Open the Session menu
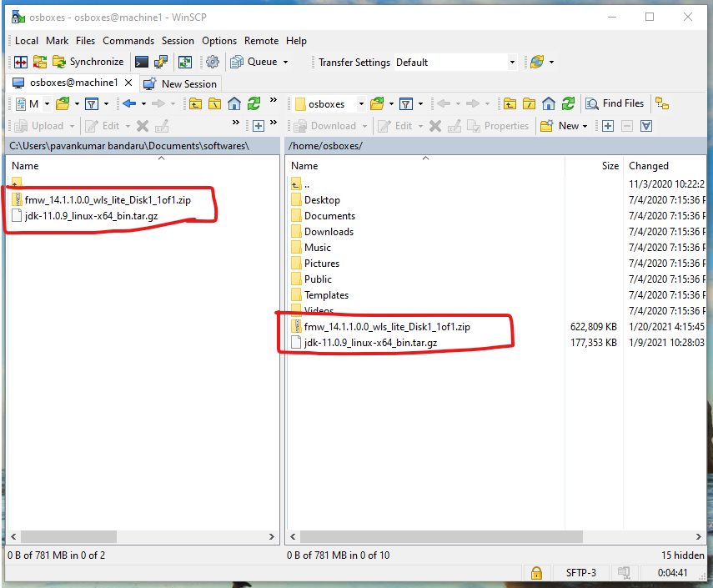 (178, 41)
